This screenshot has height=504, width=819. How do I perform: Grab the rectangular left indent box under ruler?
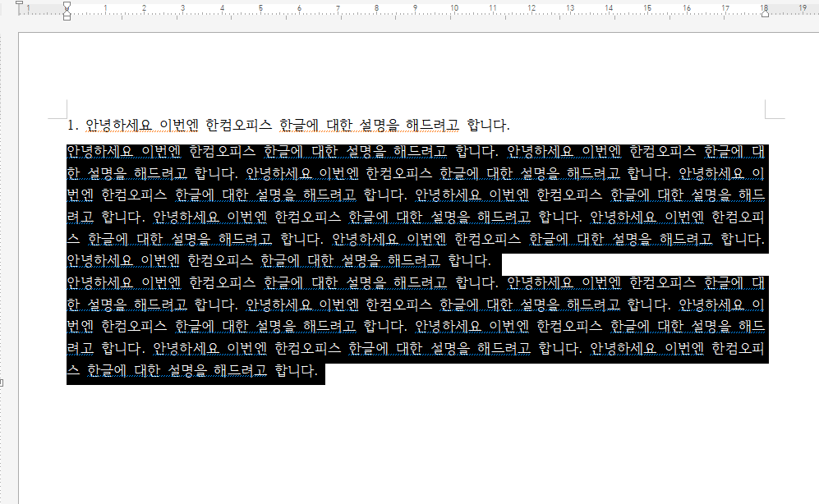tap(67, 17)
